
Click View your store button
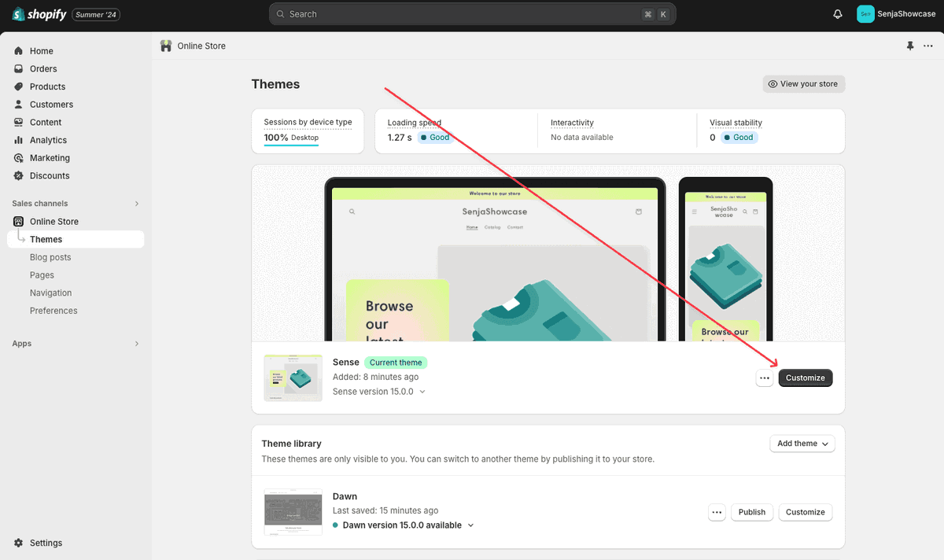pyautogui.click(x=804, y=84)
